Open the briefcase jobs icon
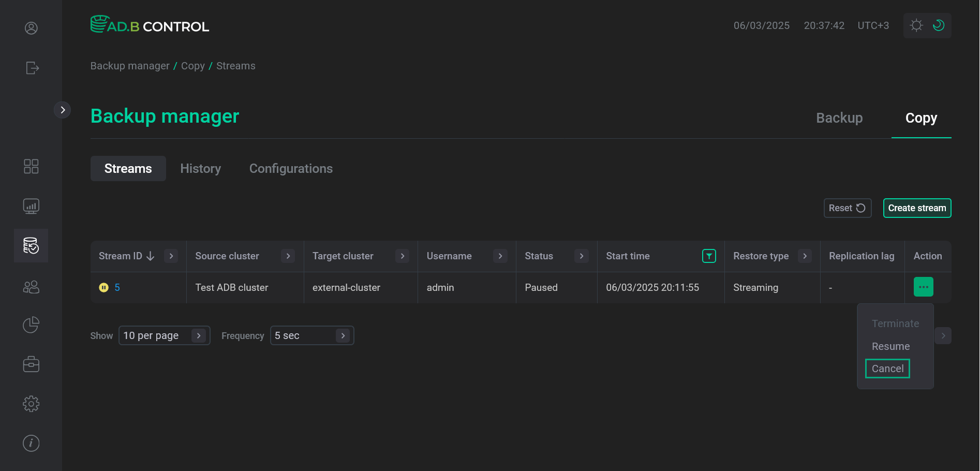980x471 pixels. (x=31, y=364)
